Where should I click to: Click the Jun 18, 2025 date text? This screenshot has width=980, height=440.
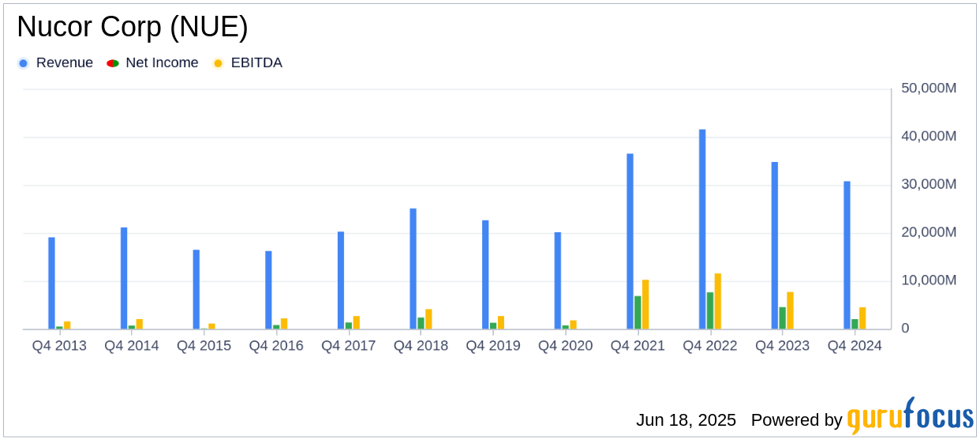[x=686, y=420]
